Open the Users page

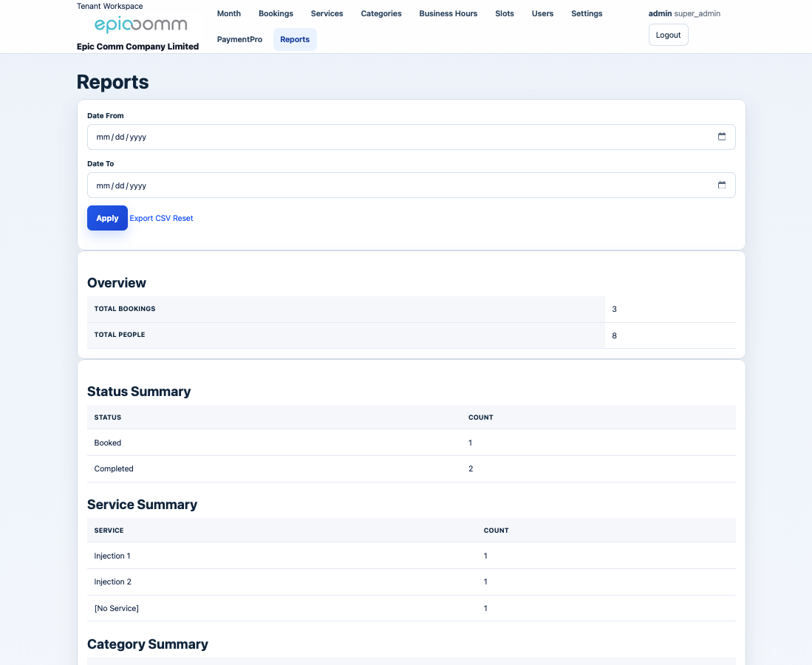pos(542,13)
